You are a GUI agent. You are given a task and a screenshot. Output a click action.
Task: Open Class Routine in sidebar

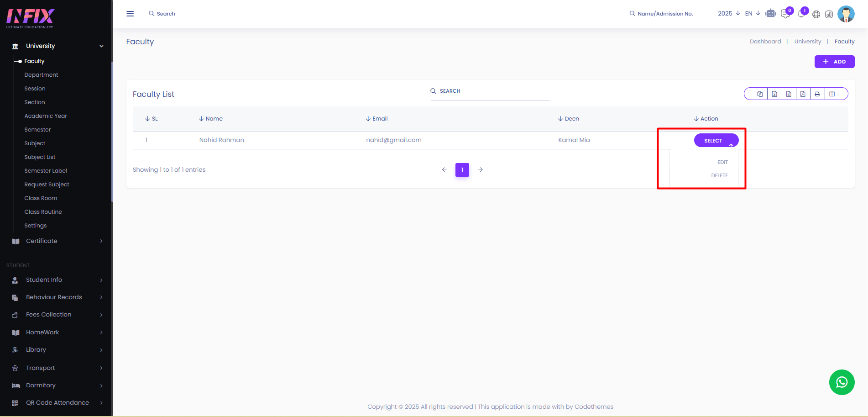[43, 212]
